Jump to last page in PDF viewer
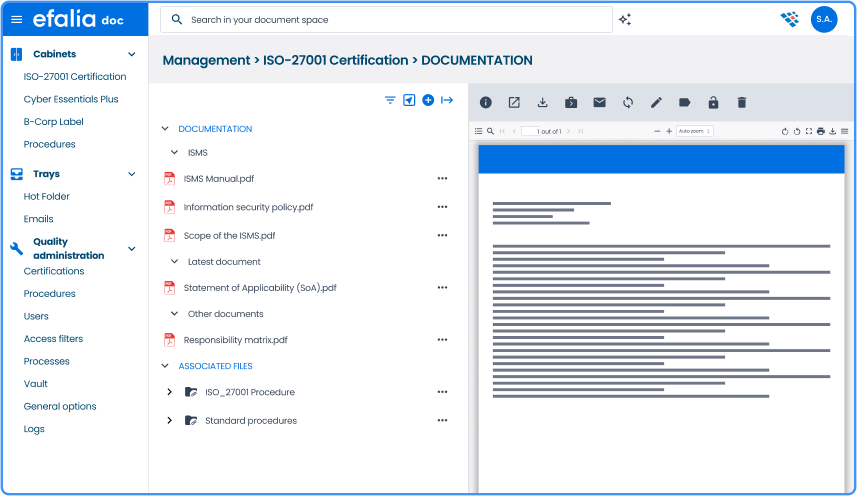This screenshot has height=496, width=857. [x=580, y=131]
